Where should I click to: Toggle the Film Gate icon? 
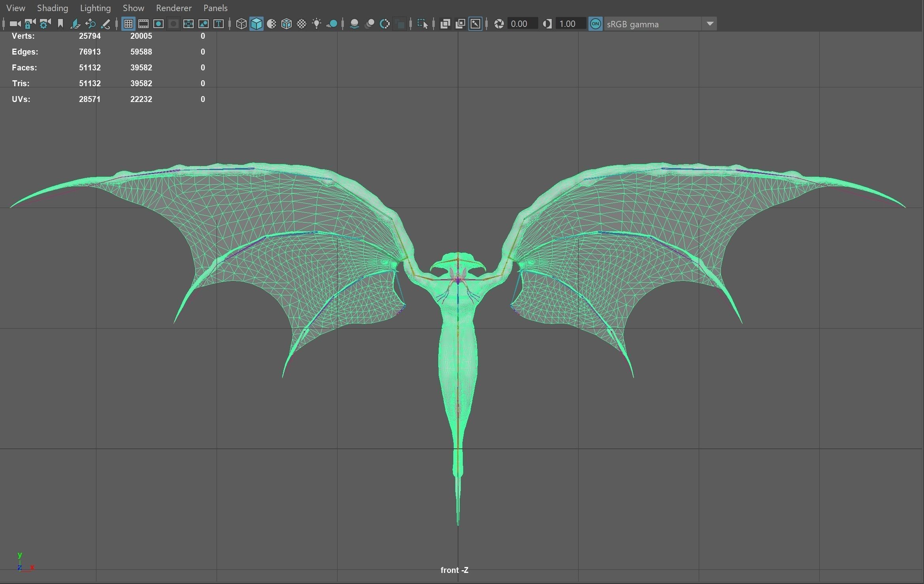pyautogui.click(x=143, y=24)
